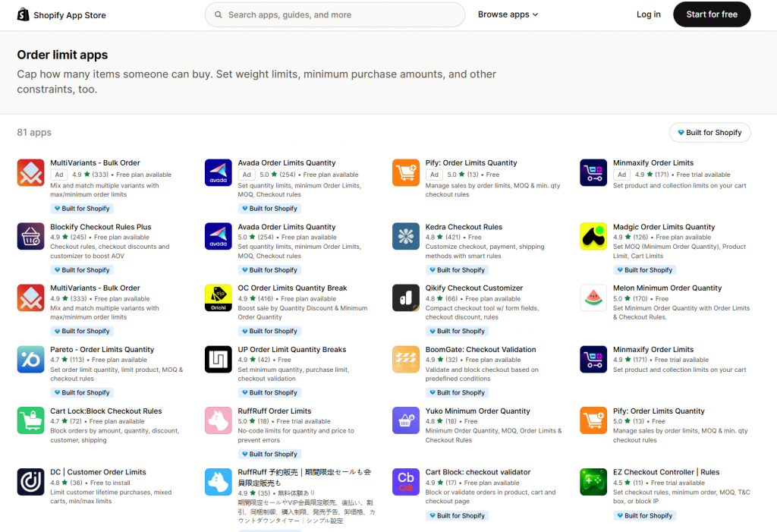Viewport: 777px width, 532px height.
Task: Click the search apps input field
Action: [335, 14]
